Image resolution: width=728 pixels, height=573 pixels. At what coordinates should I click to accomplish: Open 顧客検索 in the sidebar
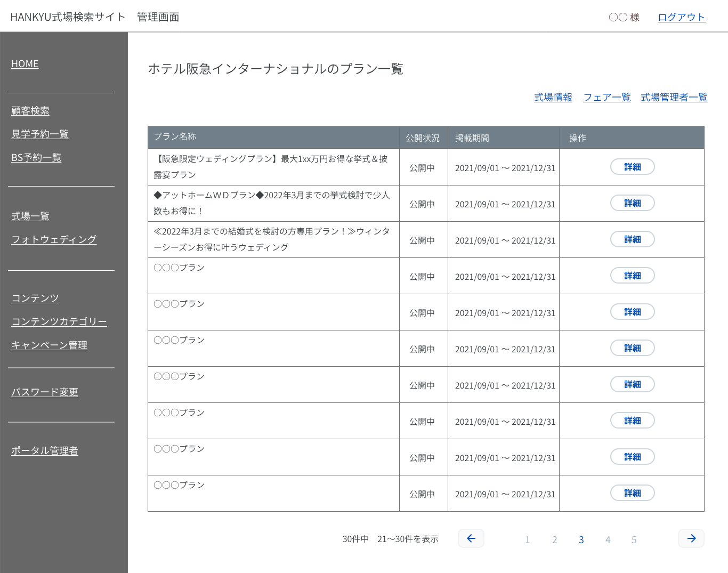(30, 111)
